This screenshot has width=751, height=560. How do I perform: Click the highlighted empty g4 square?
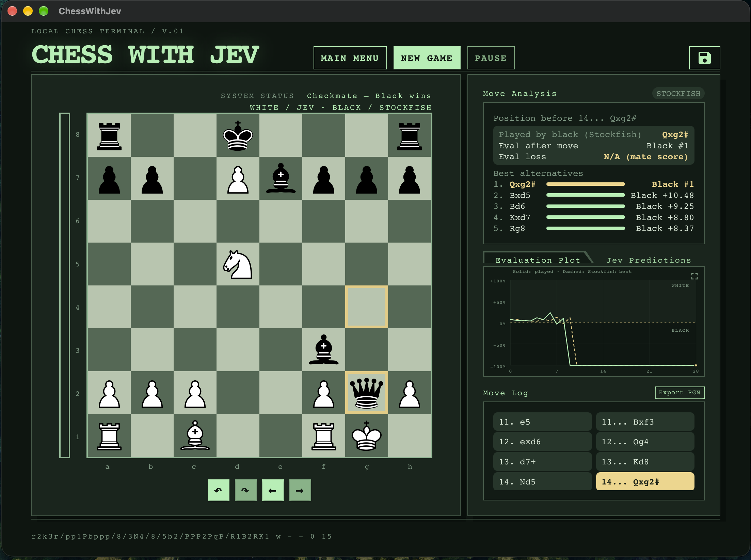[x=367, y=307]
